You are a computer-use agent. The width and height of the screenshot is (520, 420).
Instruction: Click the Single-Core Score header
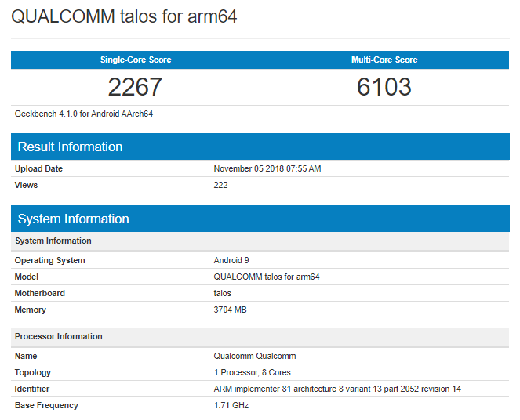[136, 60]
